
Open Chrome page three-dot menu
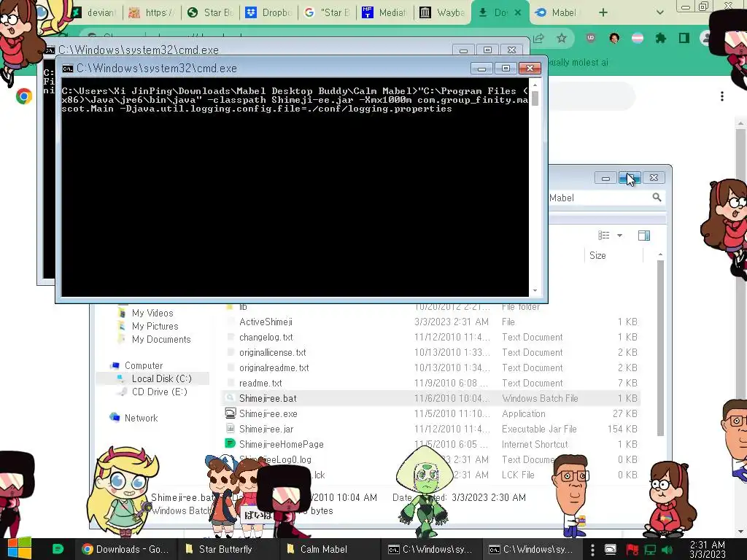pyautogui.click(x=722, y=96)
